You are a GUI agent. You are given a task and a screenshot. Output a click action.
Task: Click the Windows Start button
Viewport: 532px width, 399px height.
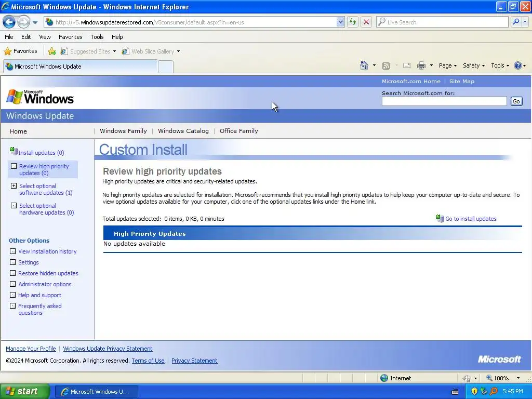point(24,391)
